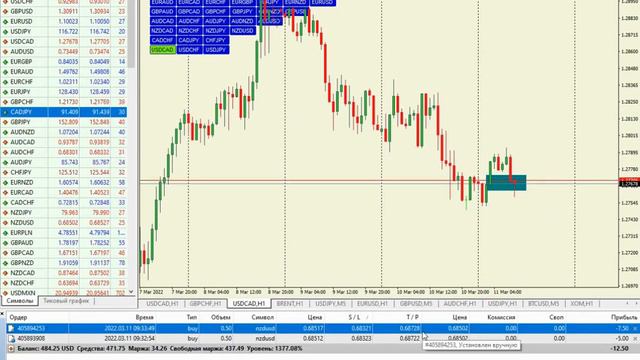The height and width of the screenshot is (360, 640).
Task: Sort orders by the Тип column
Action: point(192,317)
